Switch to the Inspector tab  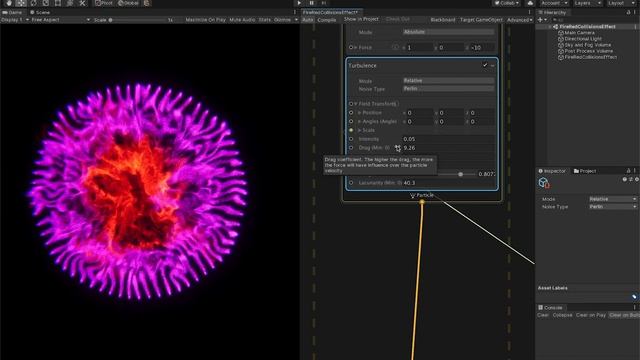click(552, 171)
